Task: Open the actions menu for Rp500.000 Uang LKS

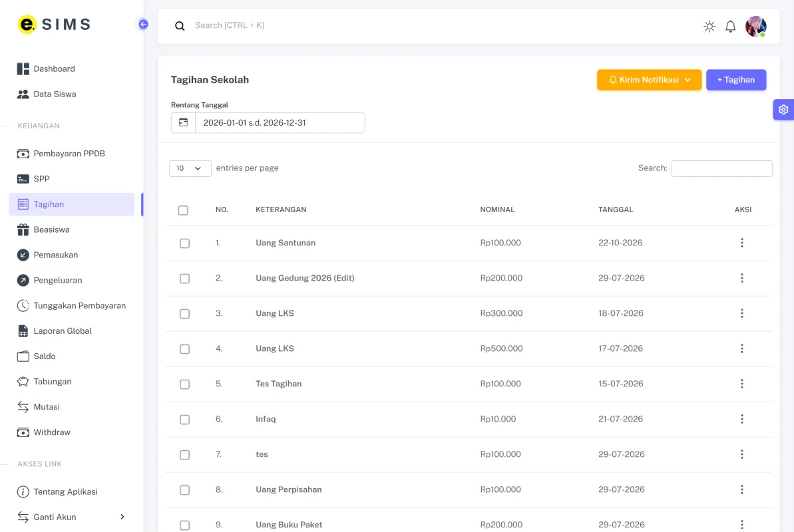Action: (742, 348)
